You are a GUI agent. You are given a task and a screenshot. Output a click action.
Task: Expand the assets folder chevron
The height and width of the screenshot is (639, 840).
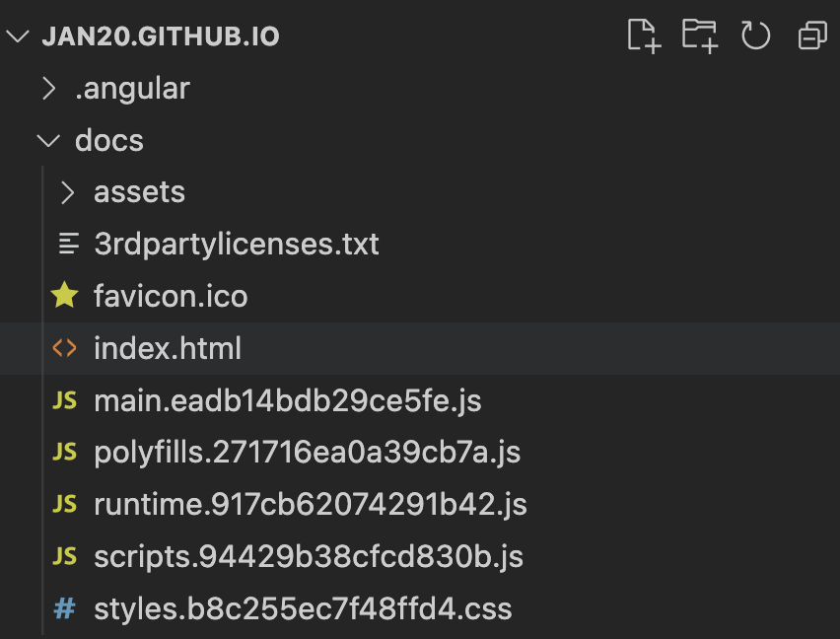click(67, 192)
